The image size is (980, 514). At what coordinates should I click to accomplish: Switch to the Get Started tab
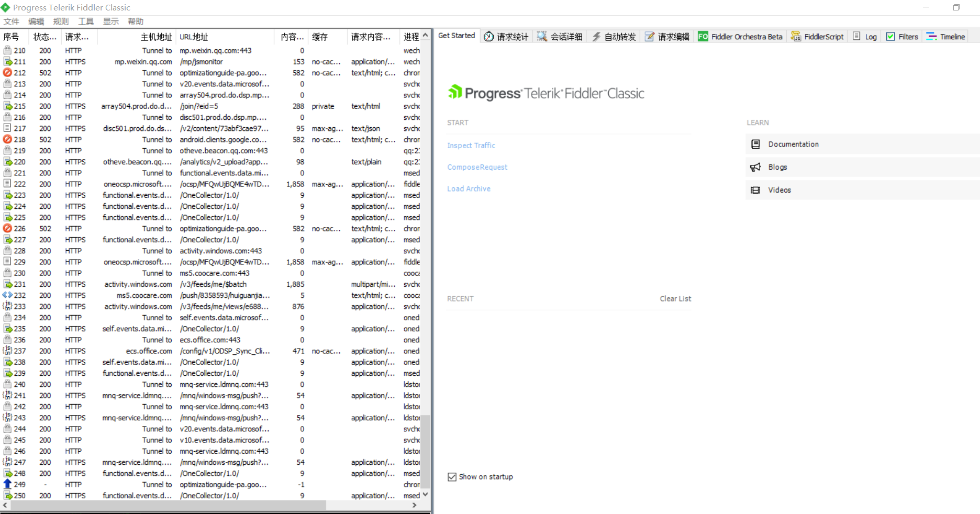point(456,36)
